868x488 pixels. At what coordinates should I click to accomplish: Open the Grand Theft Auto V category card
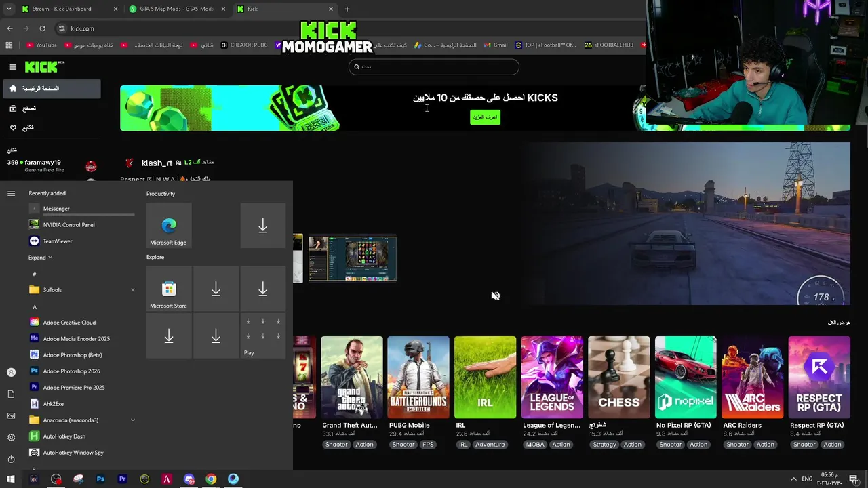tap(351, 378)
